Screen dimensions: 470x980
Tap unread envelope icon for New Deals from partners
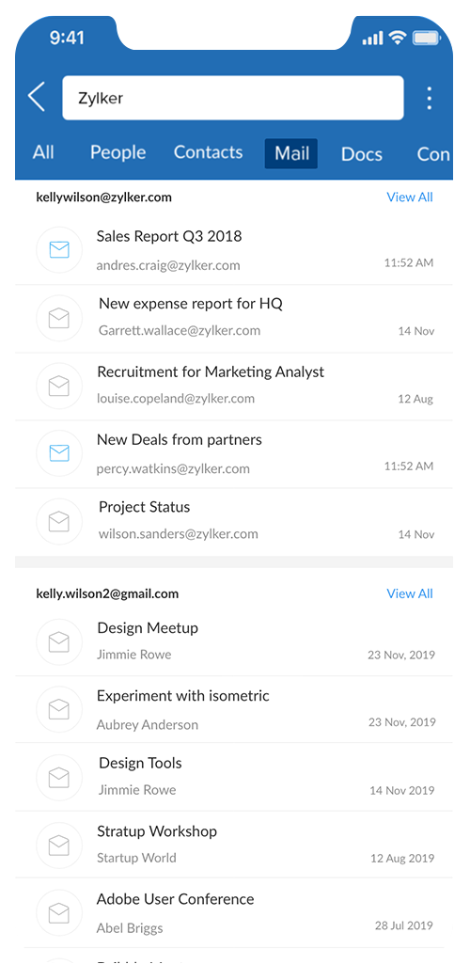58,453
